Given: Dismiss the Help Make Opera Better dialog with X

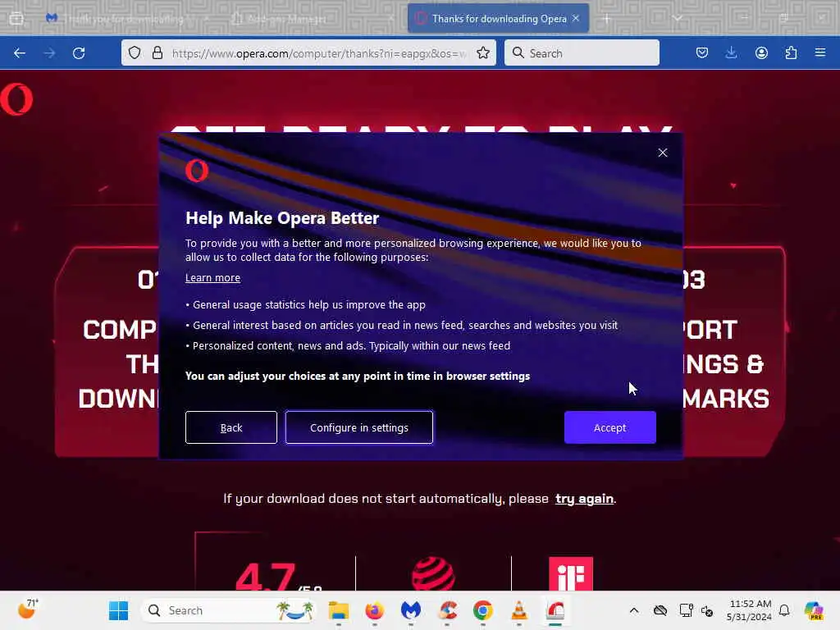Looking at the screenshot, I should tap(663, 153).
